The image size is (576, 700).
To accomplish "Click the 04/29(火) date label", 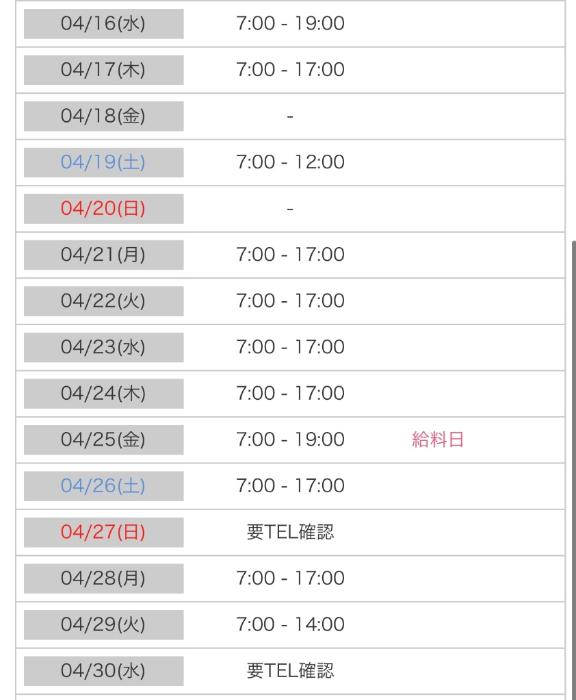I will click(x=103, y=625).
